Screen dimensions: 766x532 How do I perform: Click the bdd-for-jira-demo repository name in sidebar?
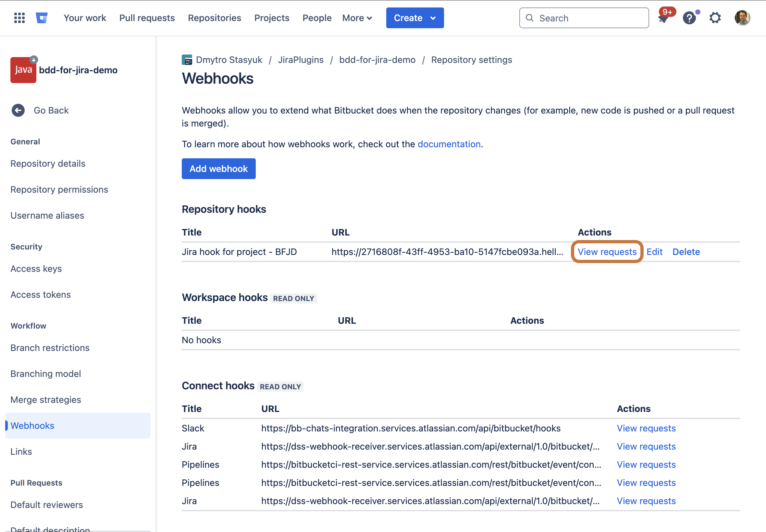(78, 70)
